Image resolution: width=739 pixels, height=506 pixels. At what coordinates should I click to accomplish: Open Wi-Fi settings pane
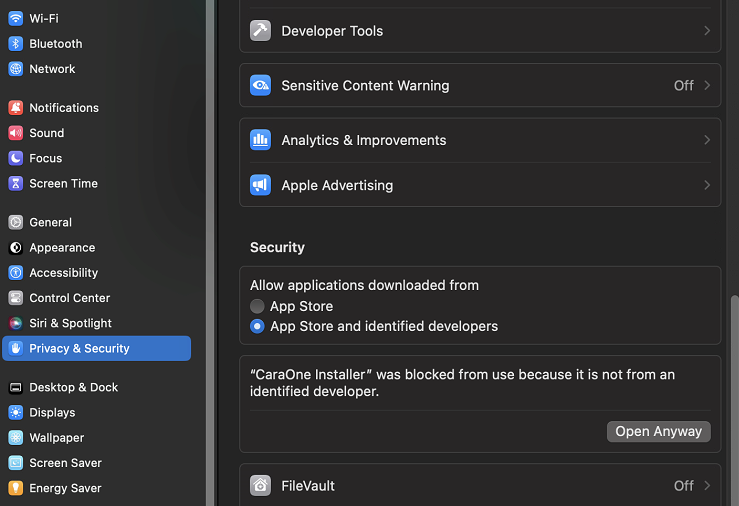[96, 18]
